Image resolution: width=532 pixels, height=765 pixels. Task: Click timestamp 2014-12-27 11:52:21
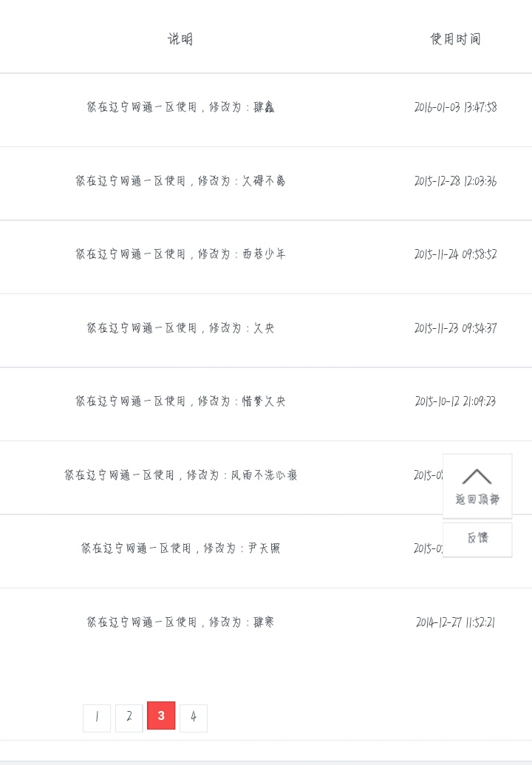click(x=455, y=622)
